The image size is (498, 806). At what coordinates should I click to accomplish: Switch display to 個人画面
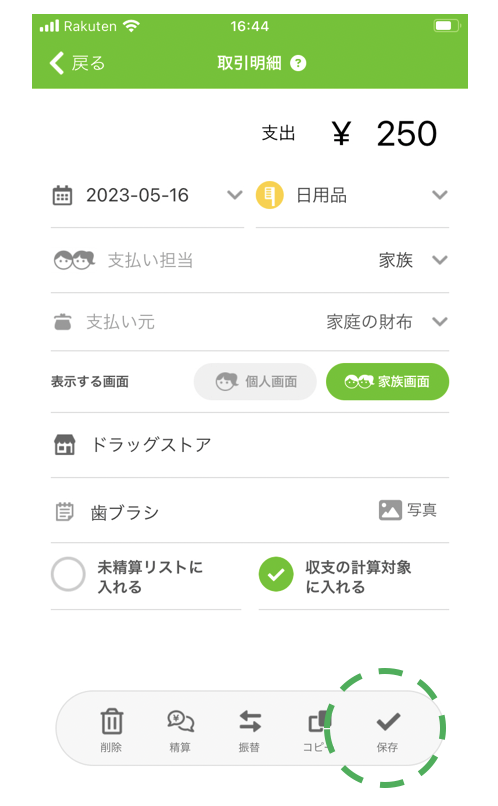tap(255, 381)
